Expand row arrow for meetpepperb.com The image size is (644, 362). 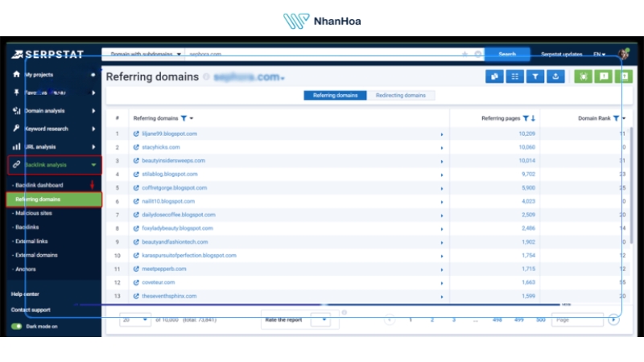tap(442, 270)
